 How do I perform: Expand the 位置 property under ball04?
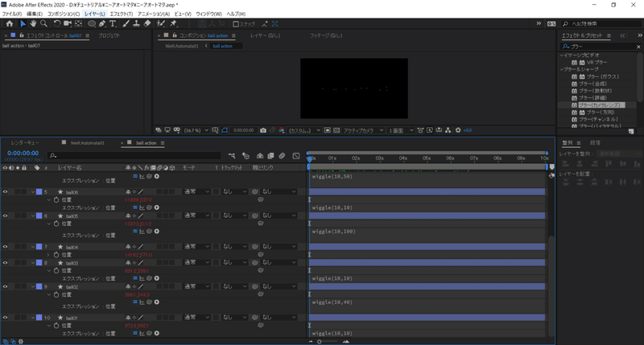click(49, 255)
